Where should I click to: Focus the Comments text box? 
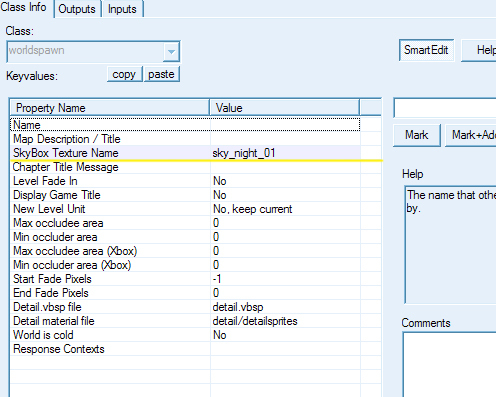450,364
